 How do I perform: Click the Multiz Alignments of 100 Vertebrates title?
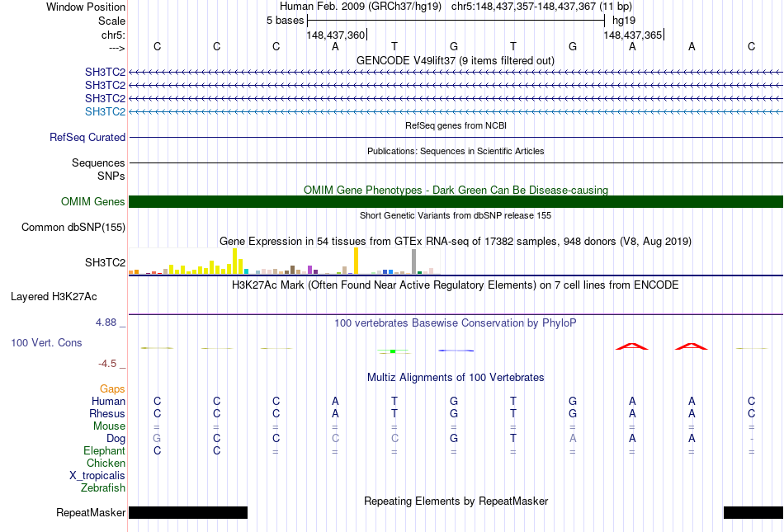coord(456,378)
